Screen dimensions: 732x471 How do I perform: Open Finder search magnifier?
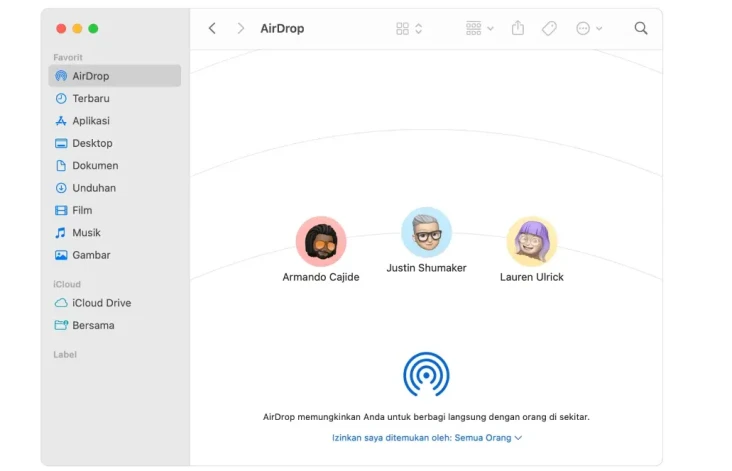coord(641,28)
